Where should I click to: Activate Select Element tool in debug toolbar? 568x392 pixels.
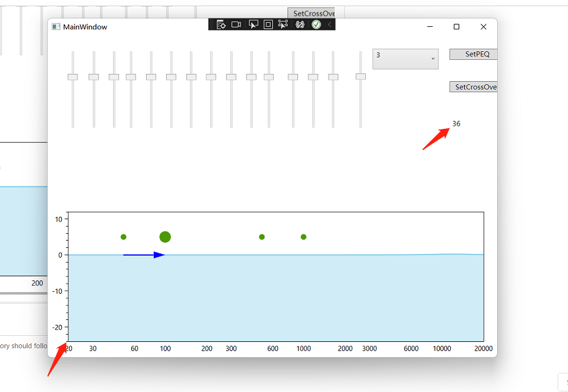(x=253, y=24)
